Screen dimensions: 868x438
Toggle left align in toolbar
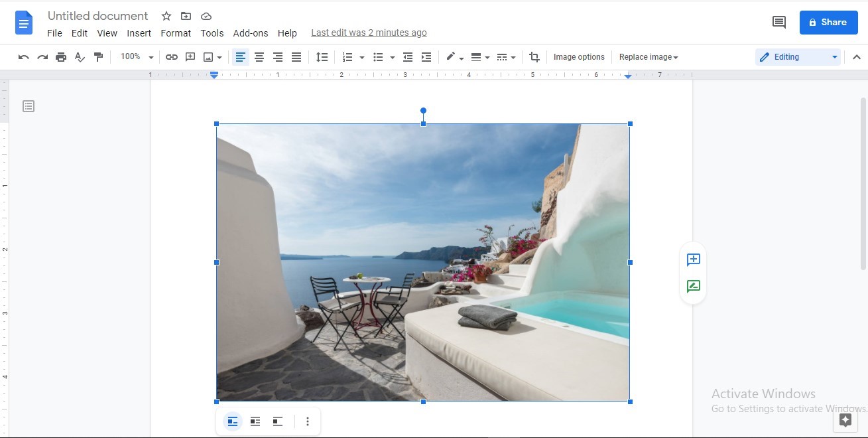point(241,57)
